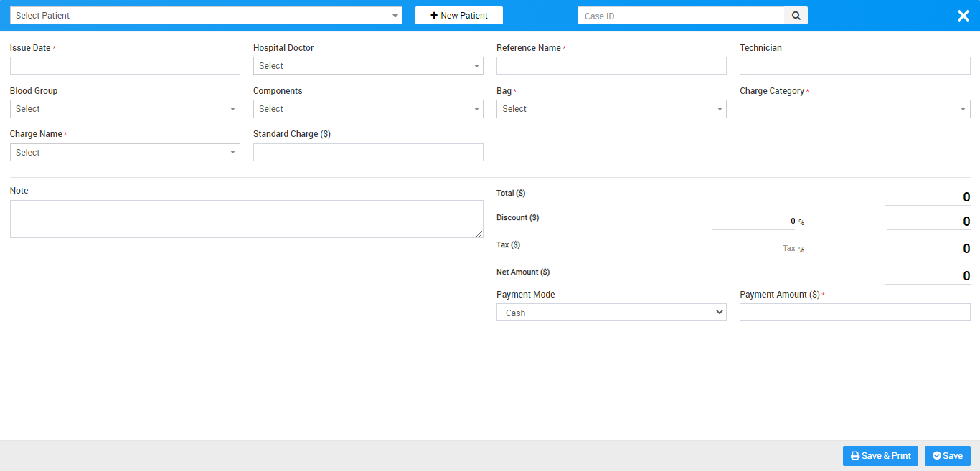Open the Bag dropdown
Screen dimensions: 980x471
611,109
